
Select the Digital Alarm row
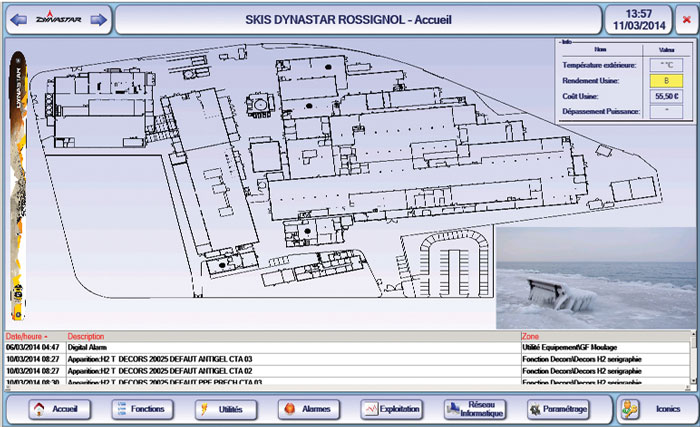click(347, 347)
